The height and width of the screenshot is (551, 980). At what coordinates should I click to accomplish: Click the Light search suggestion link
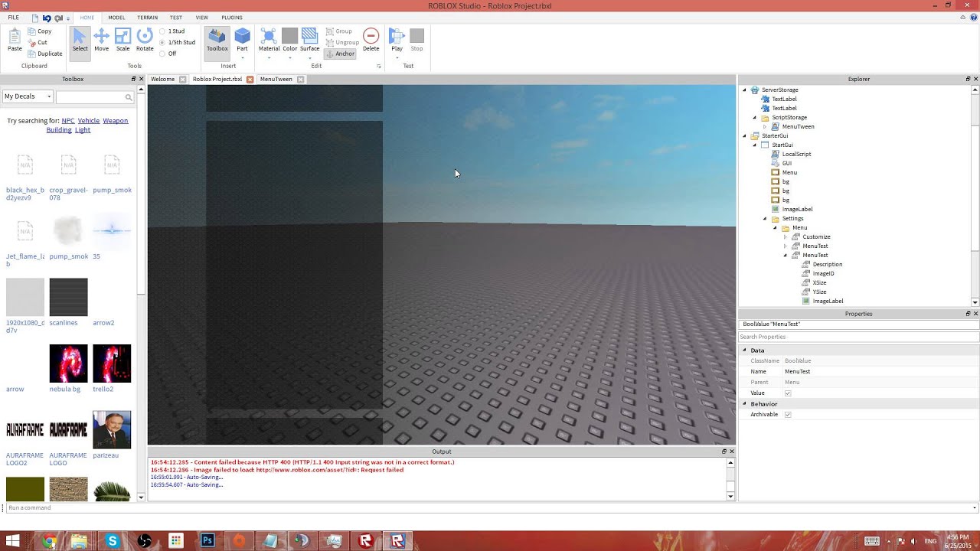[83, 130]
